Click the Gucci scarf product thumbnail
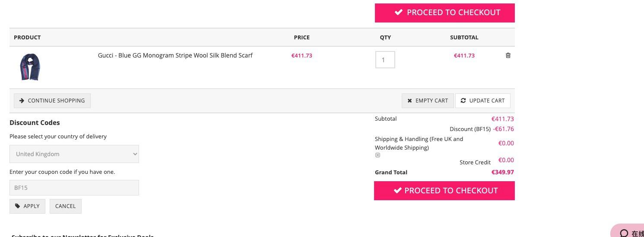The width and height of the screenshot is (644, 237). point(30,67)
